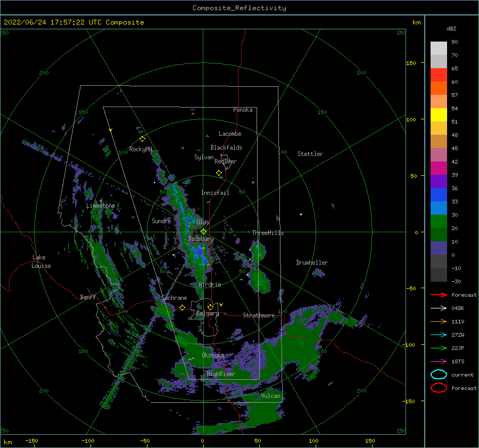479x448 pixels.
Task: Click yellow diamond marker below RedDeer
Action: click(219, 173)
